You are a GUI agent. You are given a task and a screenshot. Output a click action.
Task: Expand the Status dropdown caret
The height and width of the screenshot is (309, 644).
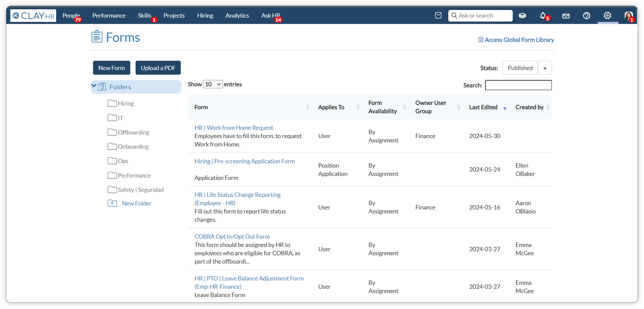coord(545,68)
